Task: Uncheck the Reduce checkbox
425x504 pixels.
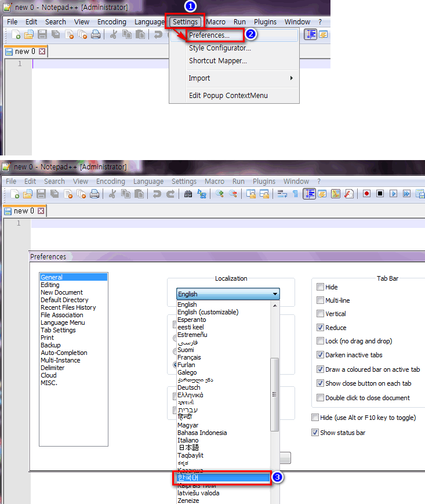Action: tap(320, 328)
